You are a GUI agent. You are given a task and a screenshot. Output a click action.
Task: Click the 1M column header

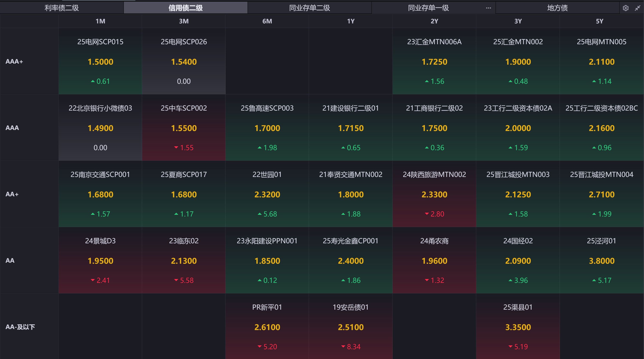point(100,21)
